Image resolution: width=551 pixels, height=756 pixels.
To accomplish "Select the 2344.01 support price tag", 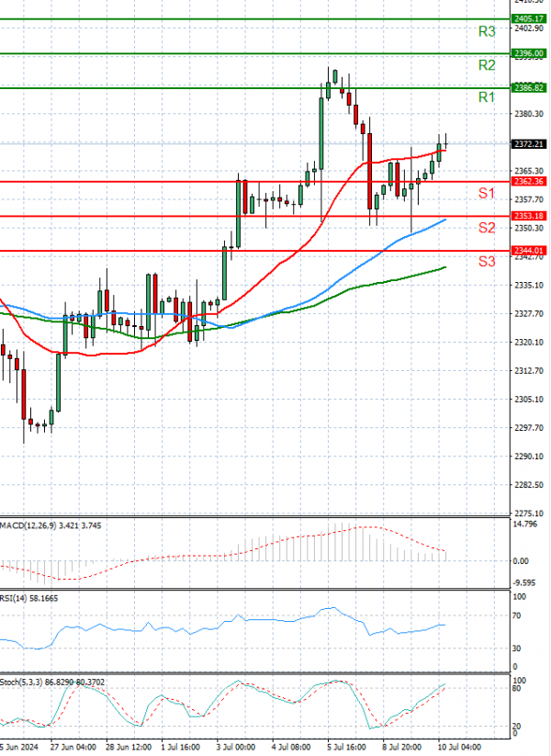I will (x=529, y=250).
